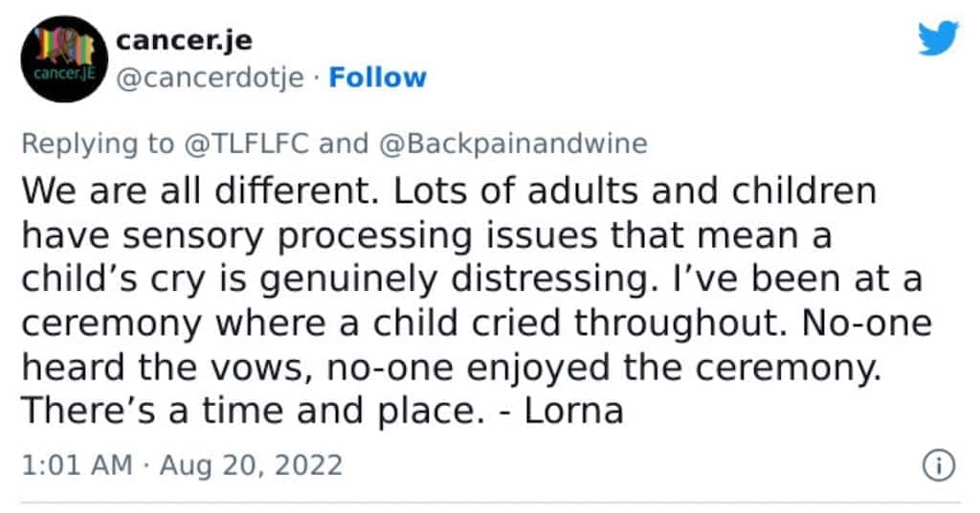Image resolution: width=980 pixels, height=513 pixels.
Task: Open the cancer.je display name
Action: coord(185,40)
